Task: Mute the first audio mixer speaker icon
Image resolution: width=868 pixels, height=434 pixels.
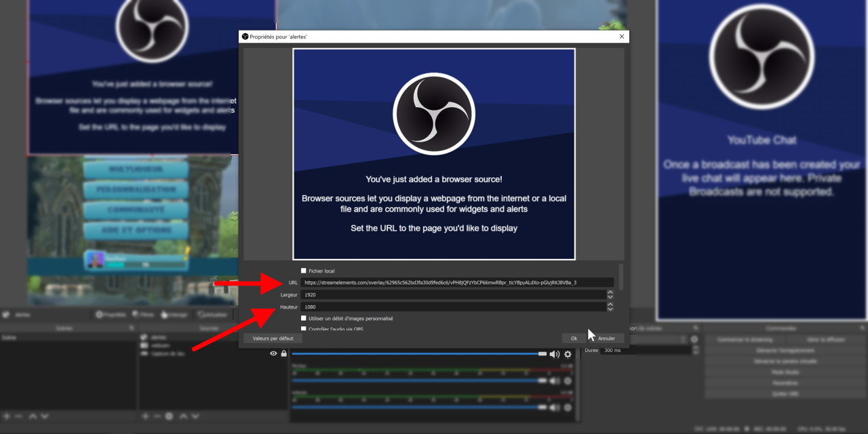Action: [554, 354]
